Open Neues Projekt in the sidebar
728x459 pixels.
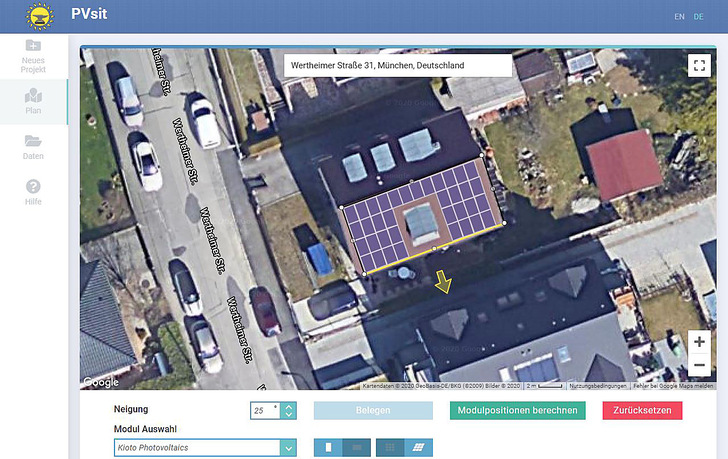33,52
